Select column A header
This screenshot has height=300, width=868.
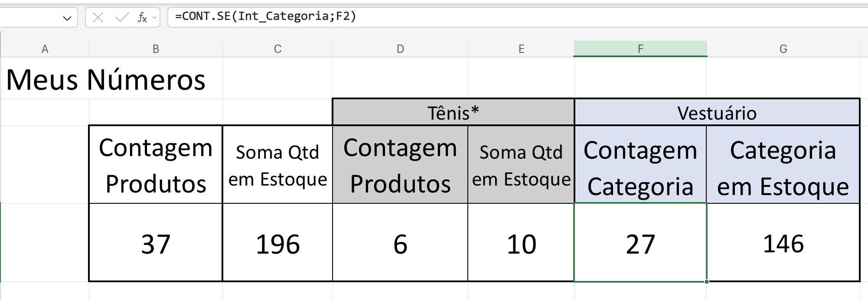pos(45,49)
